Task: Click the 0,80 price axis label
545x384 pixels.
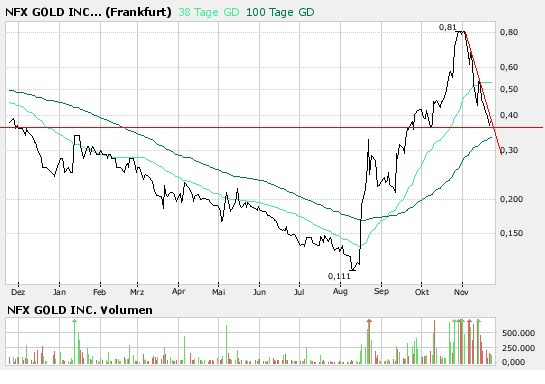Action: (x=509, y=32)
